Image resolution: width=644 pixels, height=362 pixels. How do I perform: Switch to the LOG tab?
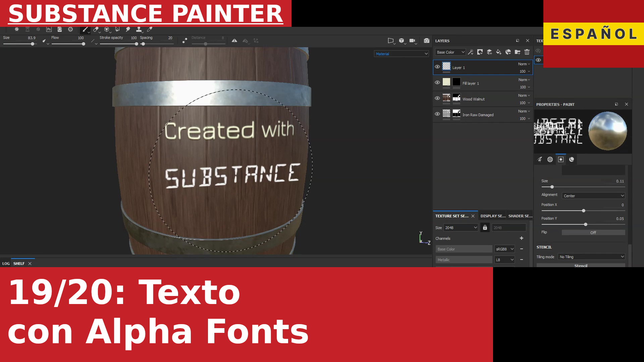point(6,263)
